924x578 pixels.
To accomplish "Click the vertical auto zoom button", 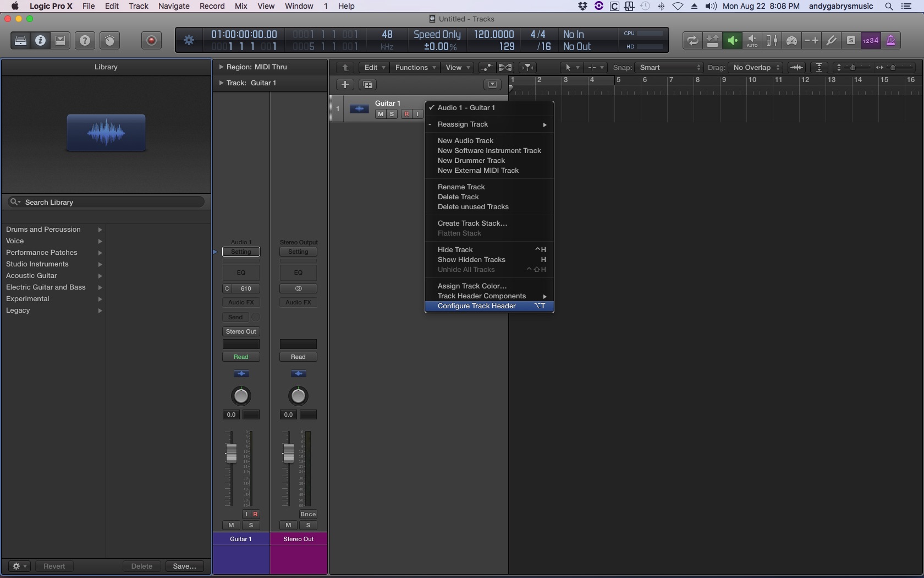I will click(x=820, y=67).
